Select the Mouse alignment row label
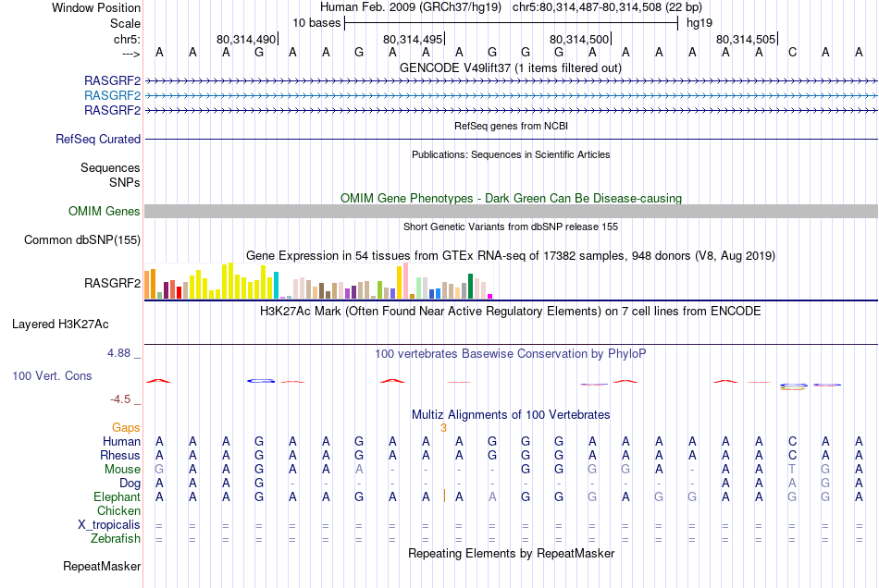Viewport: 879px width, 588px height. (x=122, y=470)
